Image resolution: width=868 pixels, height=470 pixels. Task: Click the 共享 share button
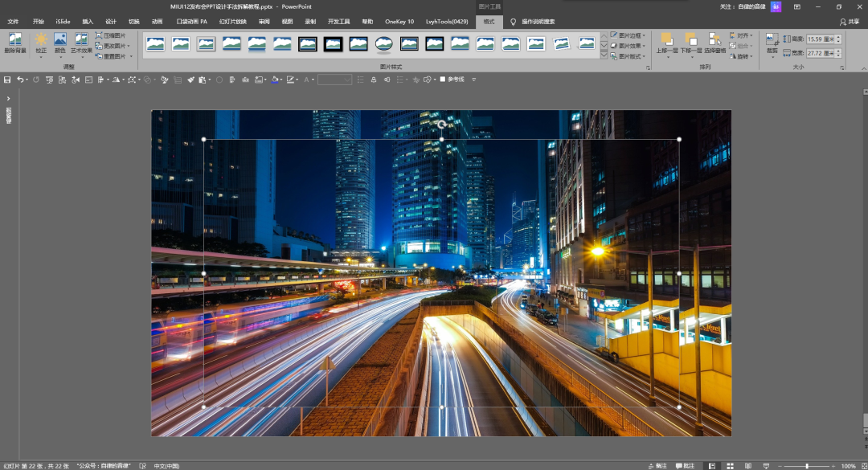click(x=849, y=22)
